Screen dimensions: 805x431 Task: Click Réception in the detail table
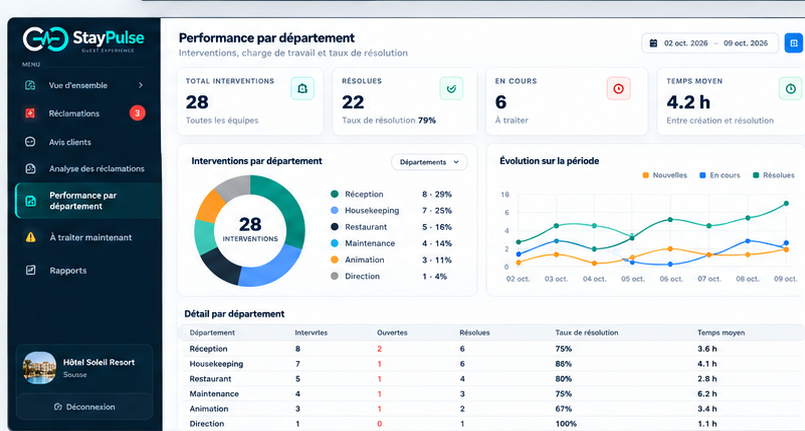[208, 349]
